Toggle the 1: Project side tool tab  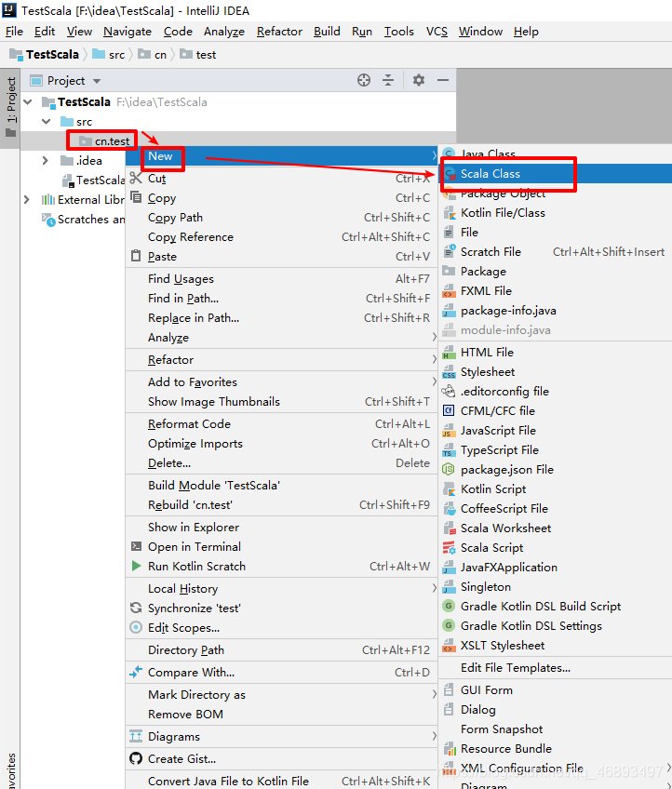point(10,107)
